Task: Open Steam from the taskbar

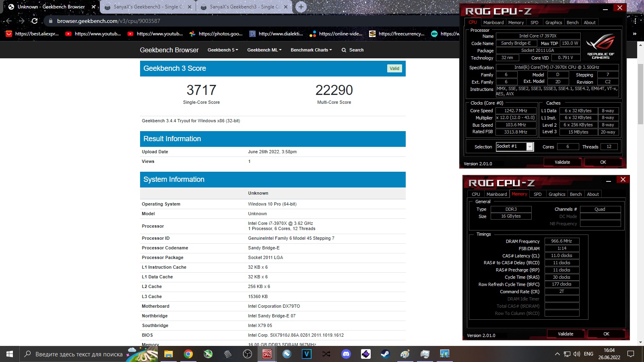Action: [x=385, y=354]
